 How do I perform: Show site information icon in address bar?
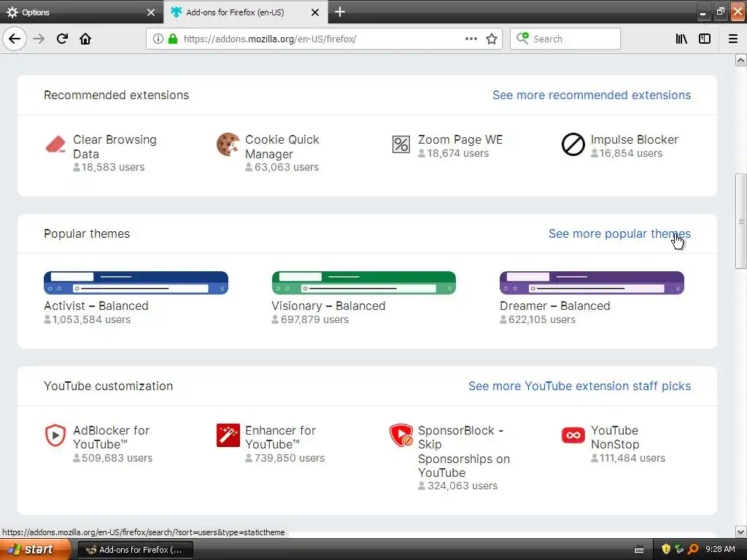(x=158, y=39)
